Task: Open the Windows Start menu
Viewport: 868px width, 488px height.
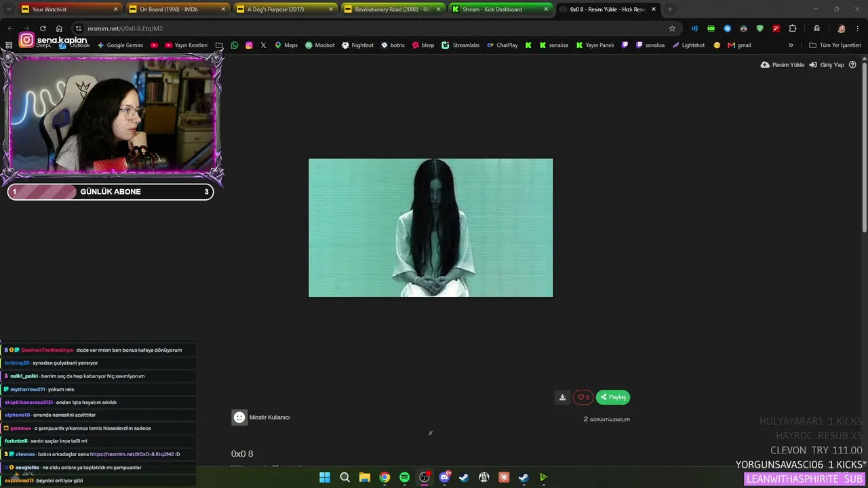Action: (325, 477)
